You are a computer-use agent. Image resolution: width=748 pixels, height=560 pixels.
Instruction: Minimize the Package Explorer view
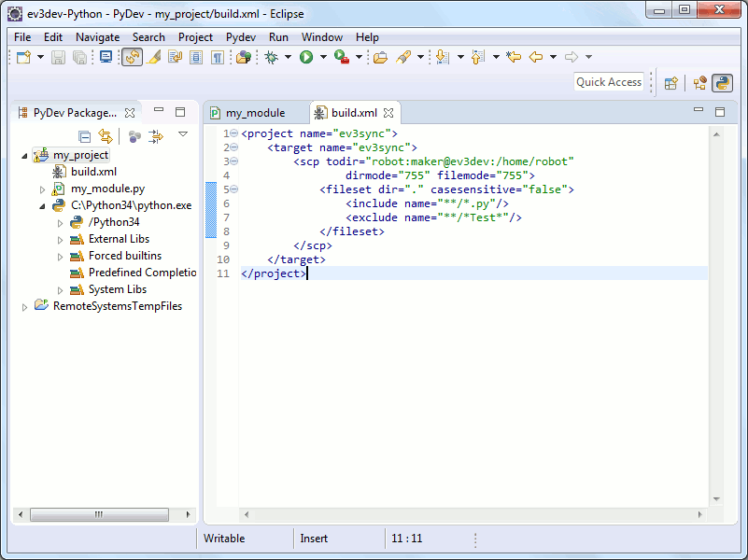click(x=159, y=110)
